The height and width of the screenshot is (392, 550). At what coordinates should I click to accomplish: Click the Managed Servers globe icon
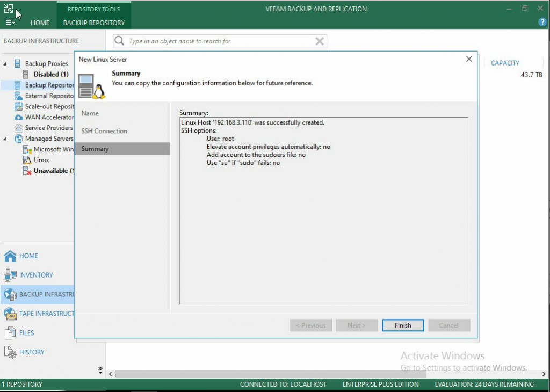[x=18, y=139]
